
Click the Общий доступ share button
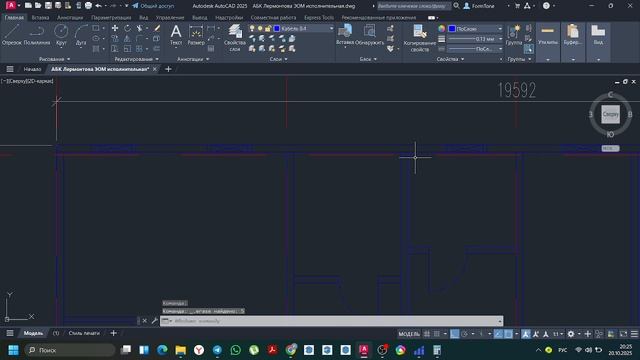tap(153, 6)
